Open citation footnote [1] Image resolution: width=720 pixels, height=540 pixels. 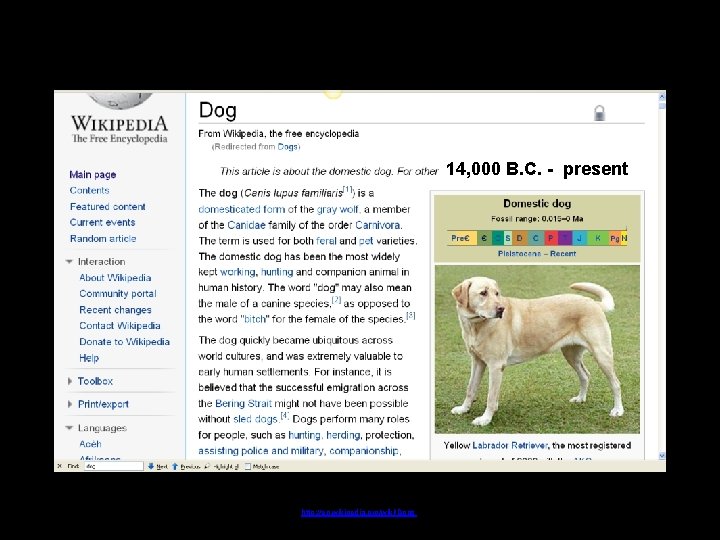click(348, 189)
